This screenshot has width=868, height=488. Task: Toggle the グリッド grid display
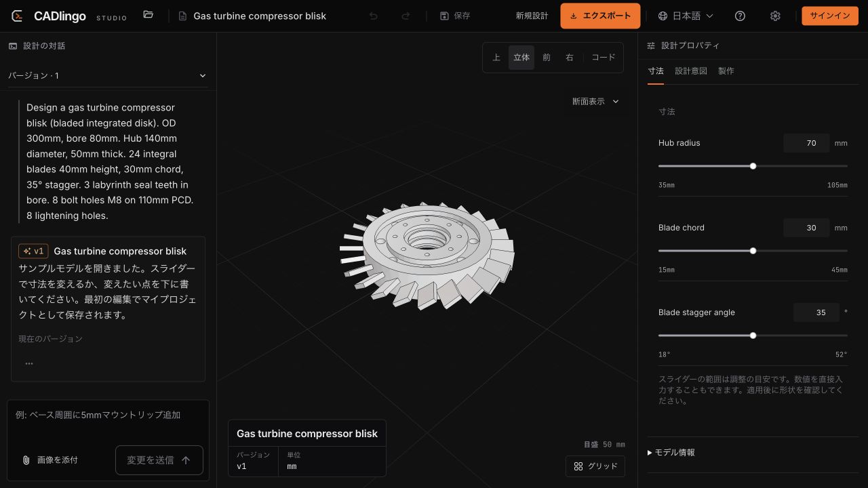(595, 466)
